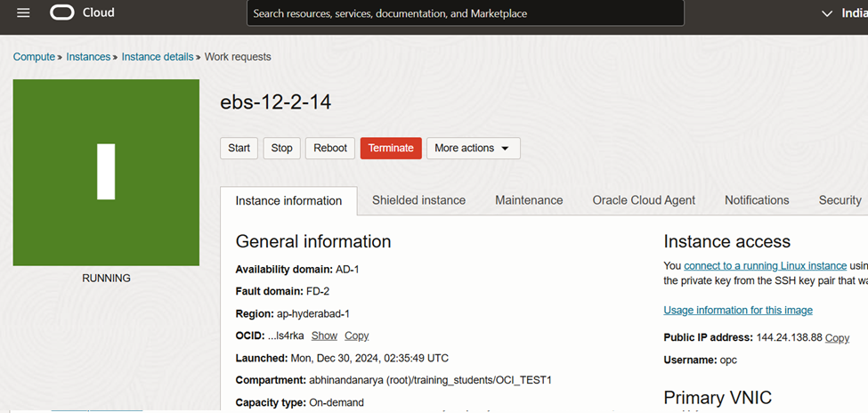Screen dimensions: 868x413
Task: Switch to the Shielded instance tab
Action: [x=418, y=200]
